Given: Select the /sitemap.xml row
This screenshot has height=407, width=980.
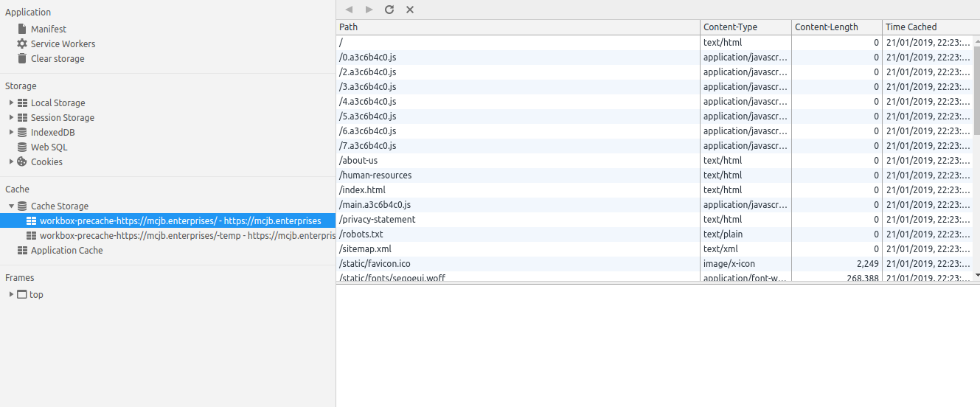Looking at the screenshot, I should (x=655, y=248).
